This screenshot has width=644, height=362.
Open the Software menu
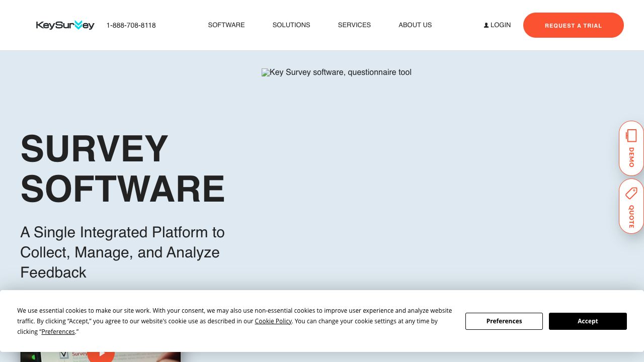point(226,25)
